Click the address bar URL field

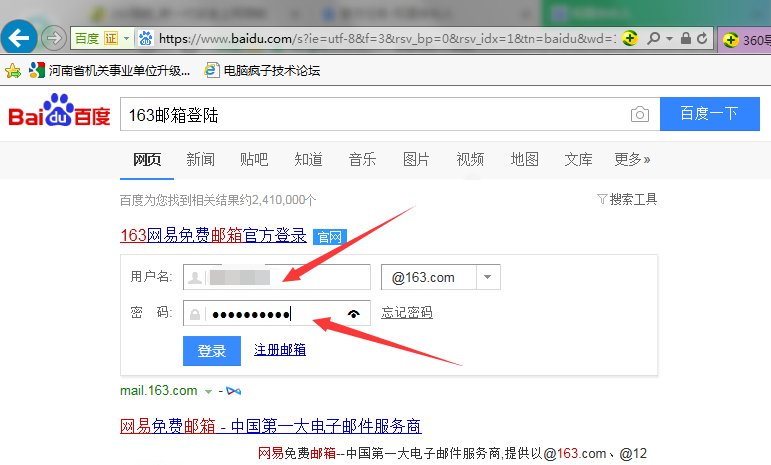point(386,38)
